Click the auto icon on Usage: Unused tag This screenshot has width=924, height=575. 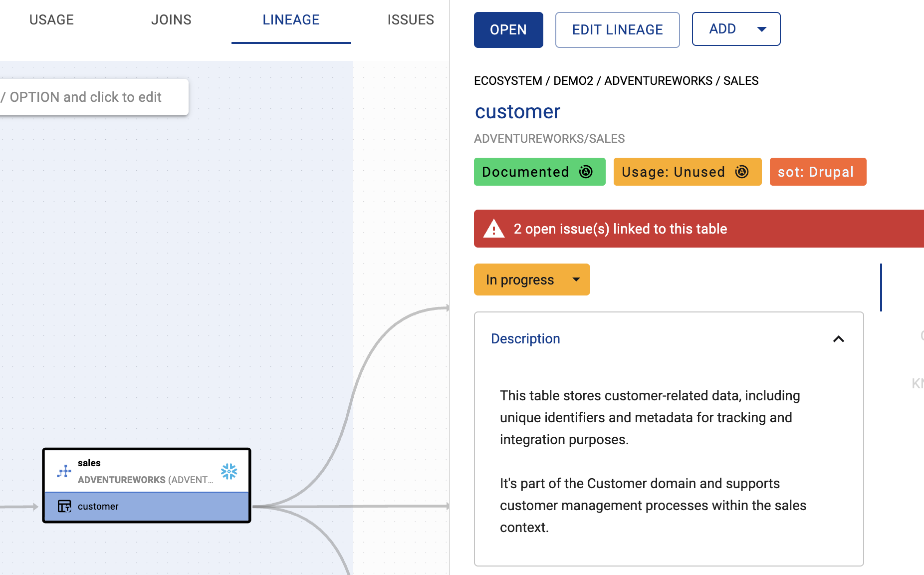pyautogui.click(x=742, y=172)
